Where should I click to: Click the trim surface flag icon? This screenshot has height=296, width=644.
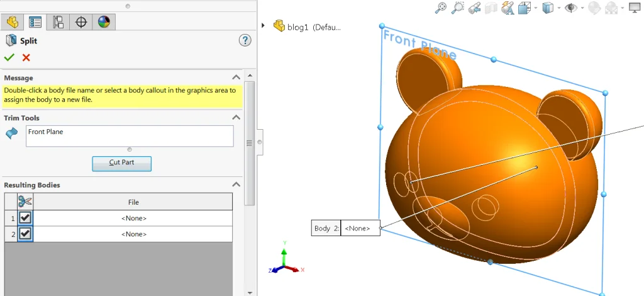click(12, 134)
